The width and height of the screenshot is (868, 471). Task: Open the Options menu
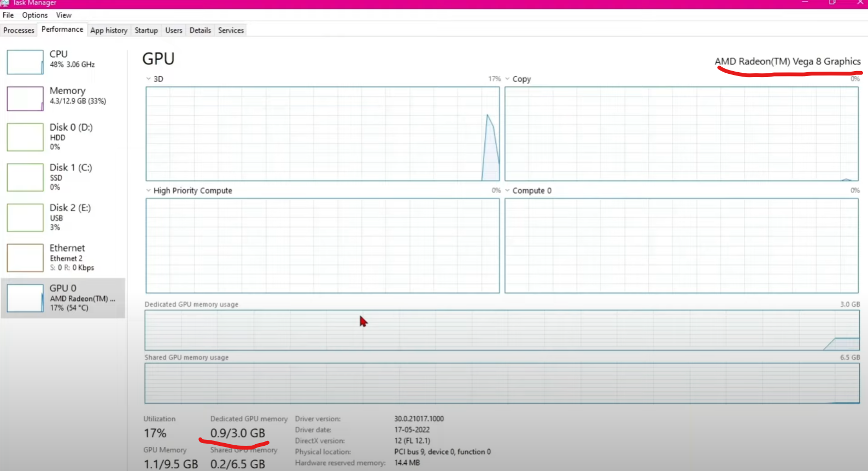35,15
